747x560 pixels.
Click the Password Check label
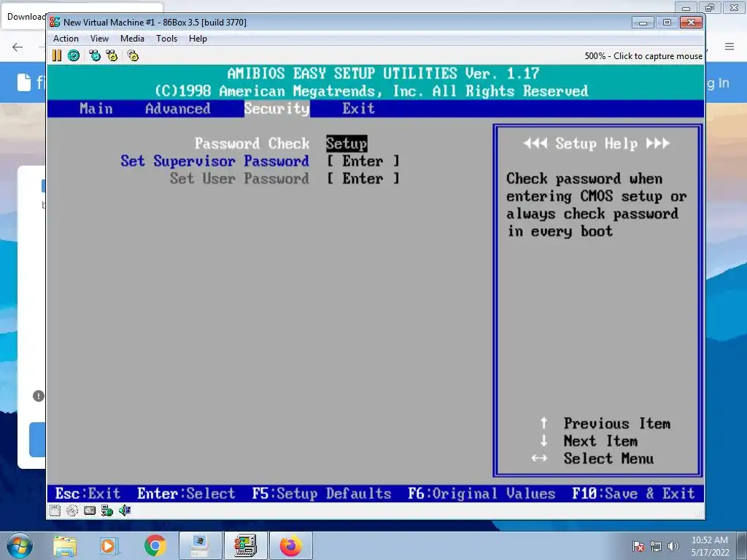[x=252, y=144]
